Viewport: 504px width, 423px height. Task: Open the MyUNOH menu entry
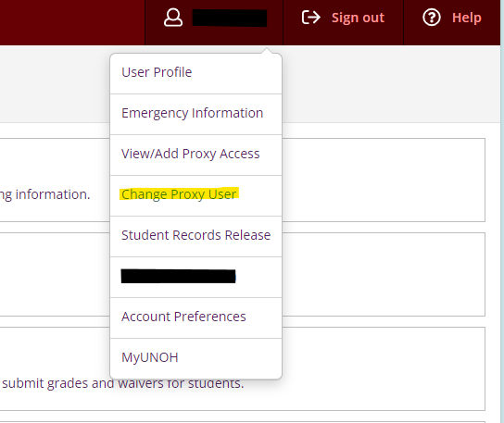click(x=195, y=358)
